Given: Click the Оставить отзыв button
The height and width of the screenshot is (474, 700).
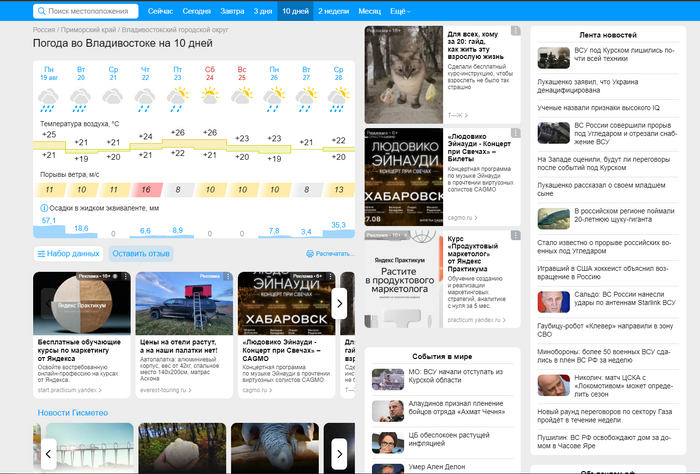Looking at the screenshot, I should click(141, 254).
